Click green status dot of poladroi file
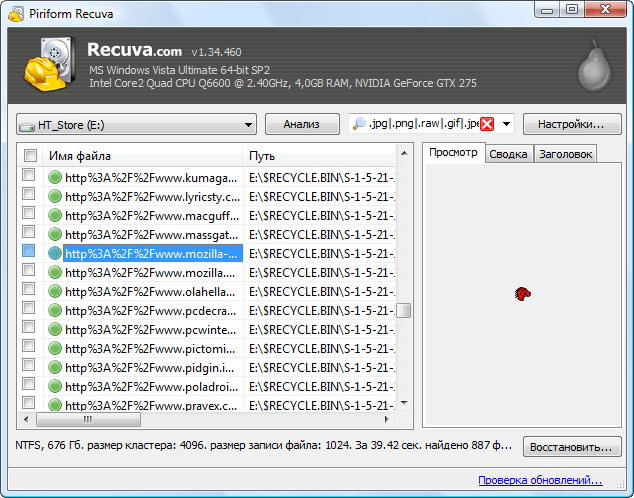 pyautogui.click(x=55, y=386)
